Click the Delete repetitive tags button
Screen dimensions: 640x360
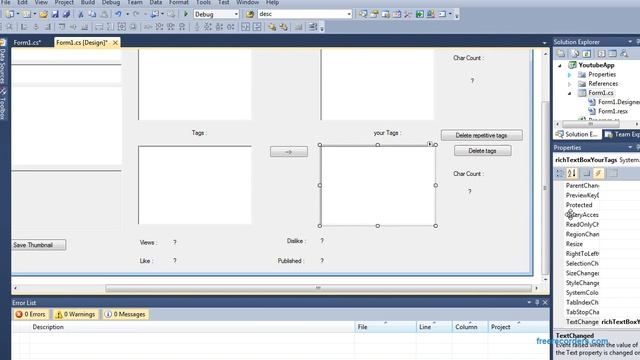(x=482, y=135)
